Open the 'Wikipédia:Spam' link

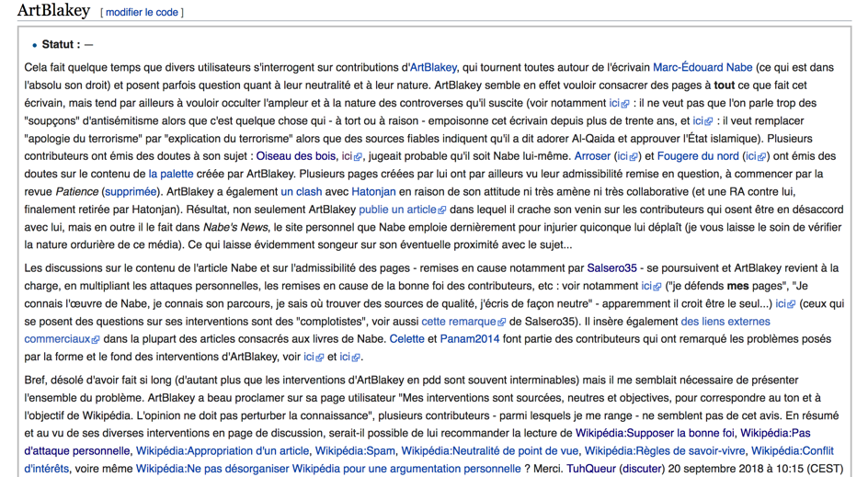[x=355, y=450]
